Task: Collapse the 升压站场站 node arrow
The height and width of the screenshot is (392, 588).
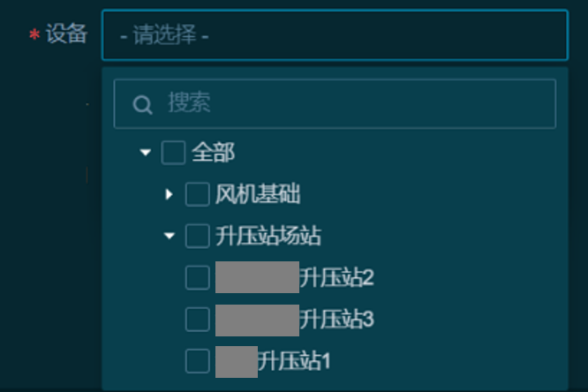Action: pos(170,236)
